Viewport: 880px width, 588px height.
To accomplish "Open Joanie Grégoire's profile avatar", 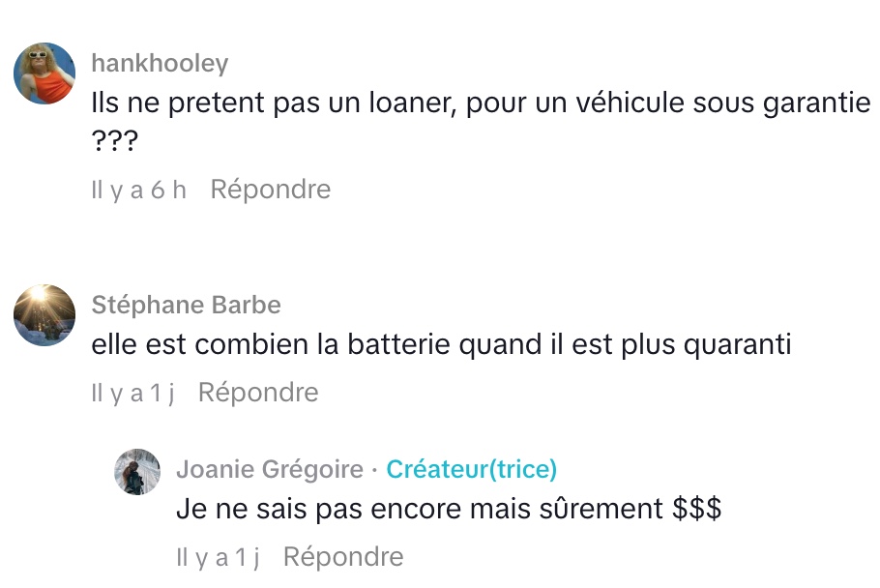I will [137, 472].
